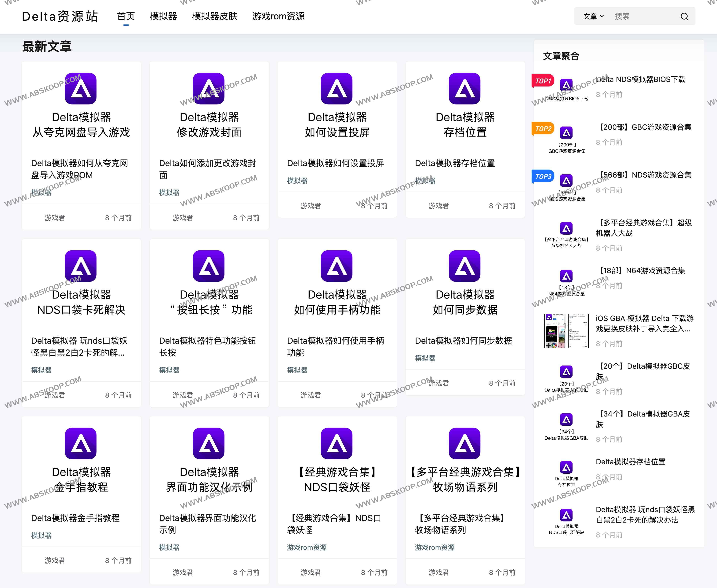Image resolution: width=717 pixels, height=588 pixels.
Task: Click Delta icon on NDS口袋卡死解决 card
Action: [81, 266]
